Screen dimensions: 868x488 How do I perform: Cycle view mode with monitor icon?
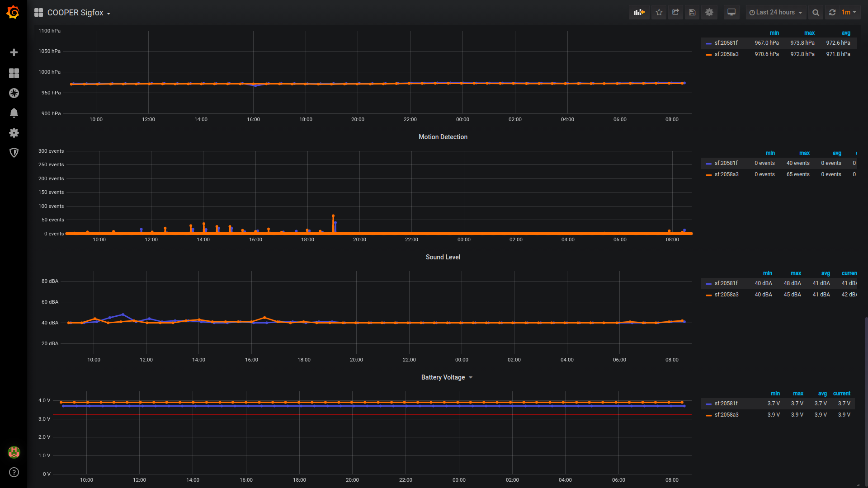pyautogui.click(x=731, y=12)
